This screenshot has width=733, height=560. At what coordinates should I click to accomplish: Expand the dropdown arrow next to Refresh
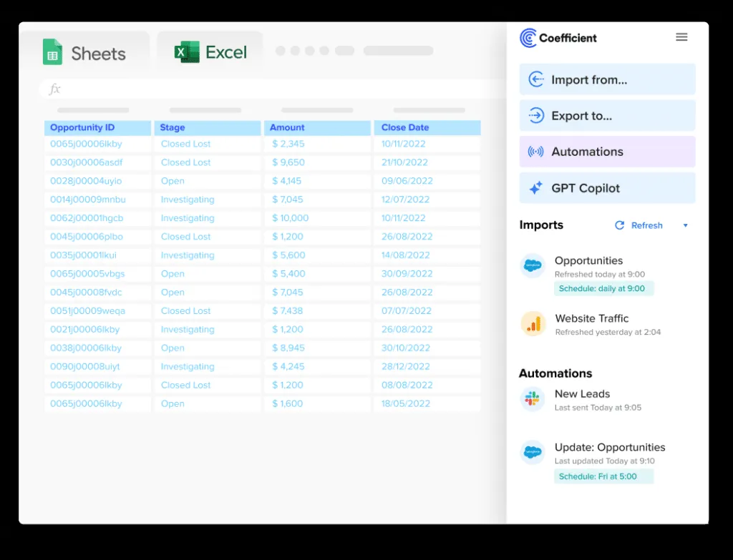(685, 226)
